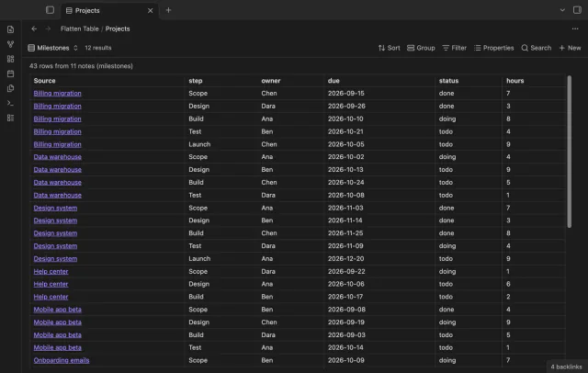Open the Filter menu
The image size is (588, 373).
point(454,48)
